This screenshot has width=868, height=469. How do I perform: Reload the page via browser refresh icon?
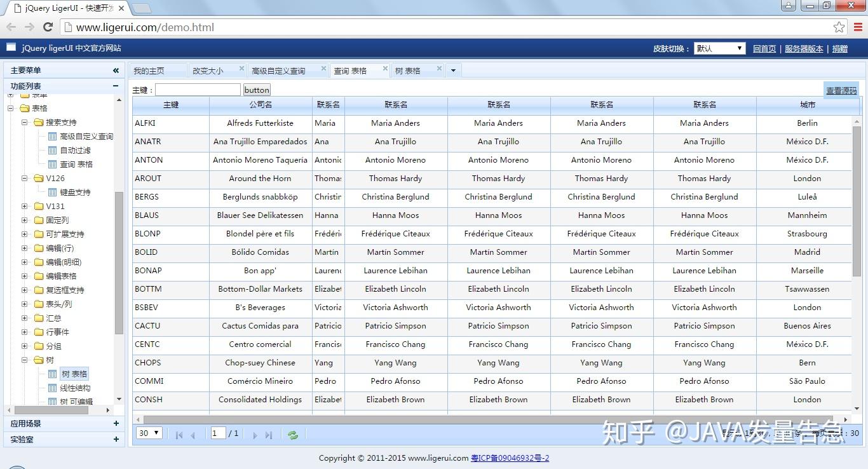click(48, 27)
